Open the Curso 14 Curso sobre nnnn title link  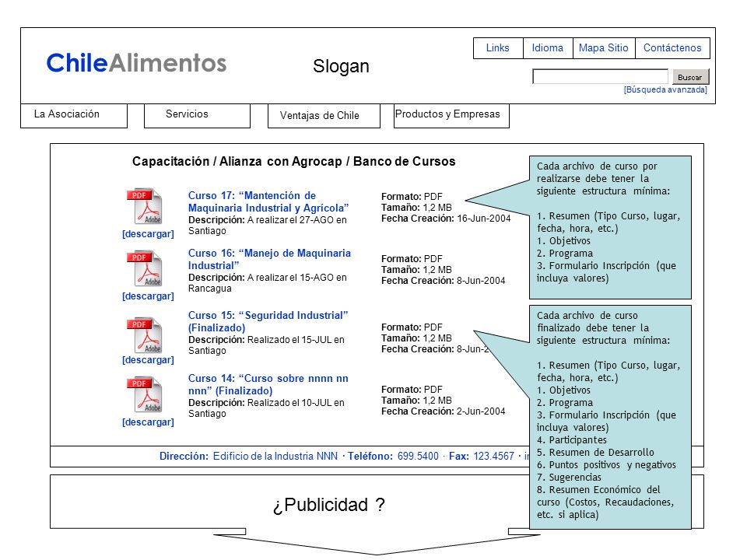[268, 385]
